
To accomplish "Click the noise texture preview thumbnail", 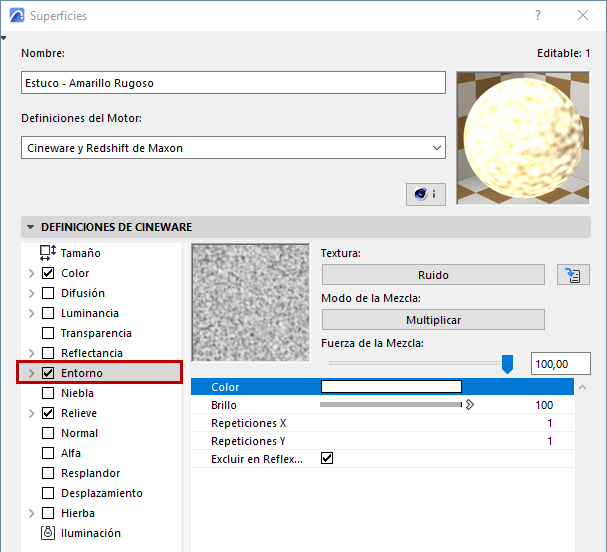I will coord(251,302).
